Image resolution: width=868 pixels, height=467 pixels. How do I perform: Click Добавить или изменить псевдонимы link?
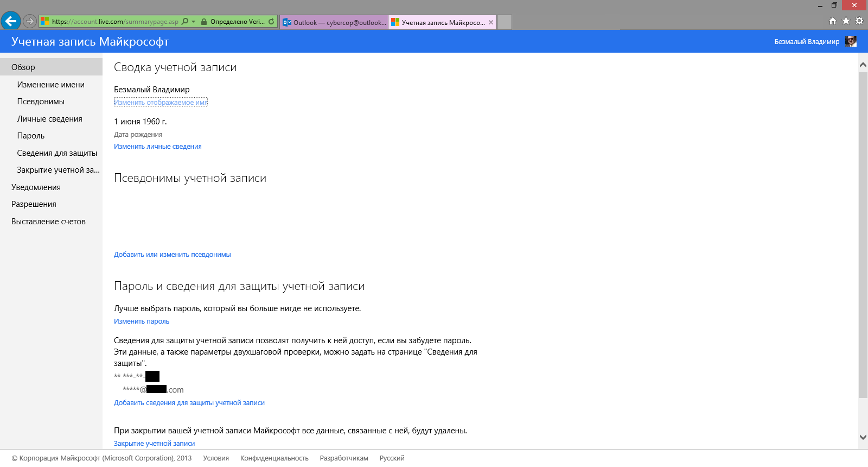pyautogui.click(x=172, y=255)
